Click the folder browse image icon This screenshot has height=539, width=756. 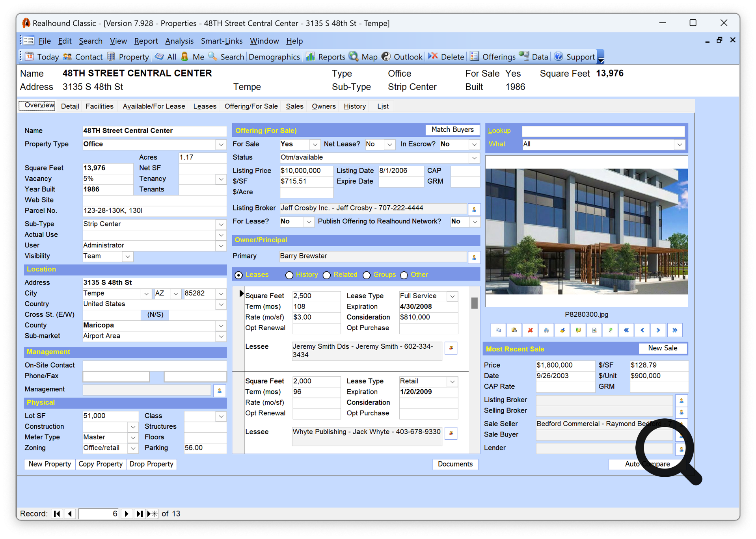tap(578, 330)
